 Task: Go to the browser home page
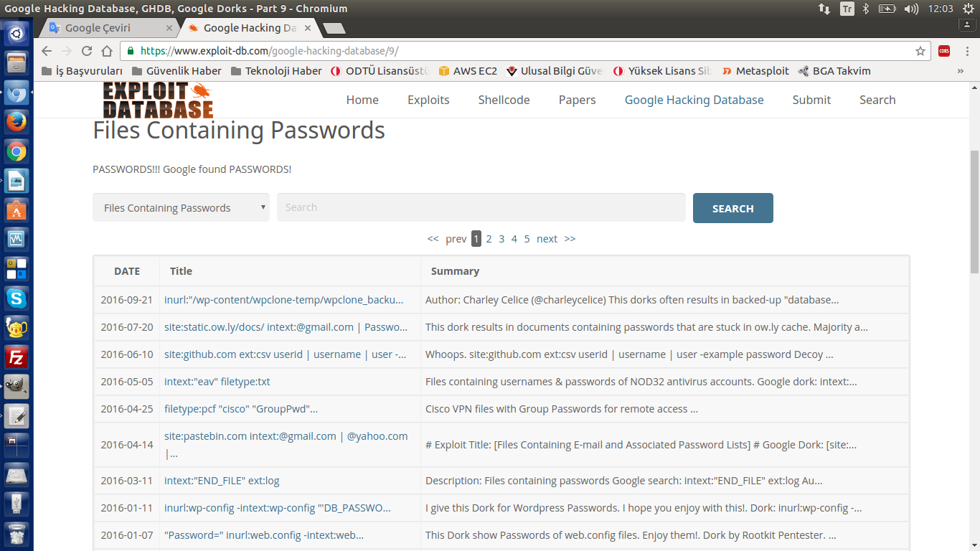coord(107,51)
